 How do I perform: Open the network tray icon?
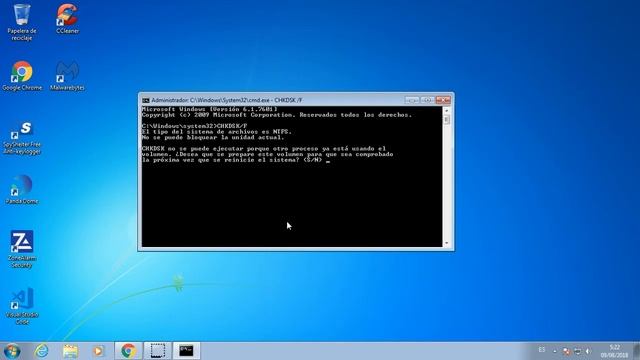tap(577, 351)
